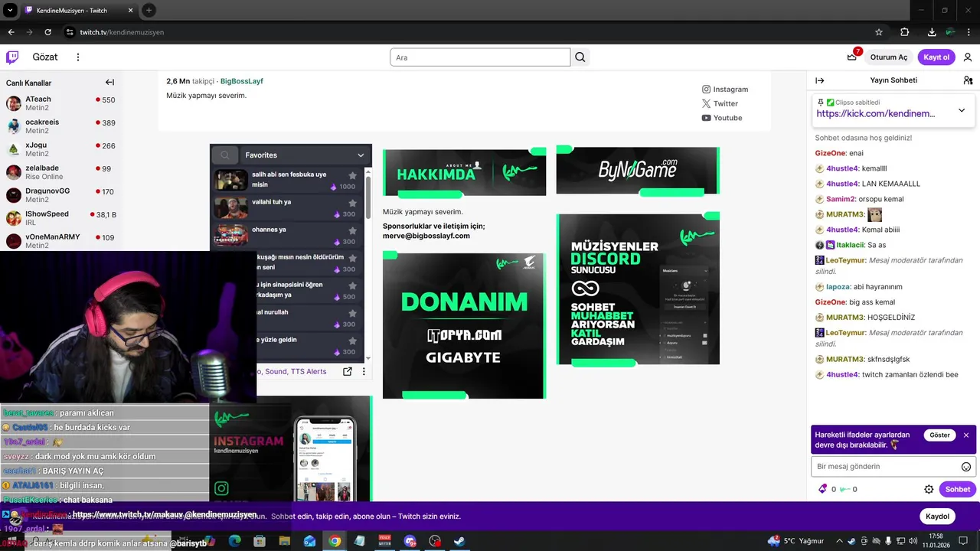Open the ATeach channel in sidebar
980x551 pixels.
tap(60, 104)
